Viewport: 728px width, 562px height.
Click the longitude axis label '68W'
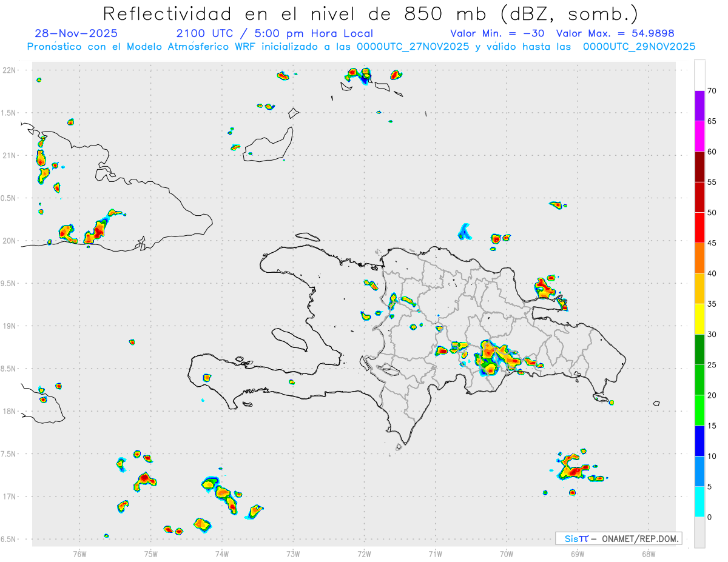649,553
